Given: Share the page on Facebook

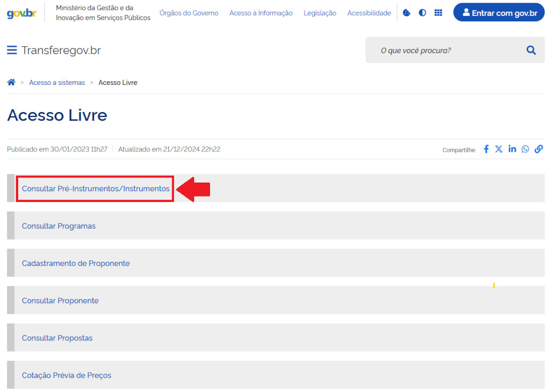Looking at the screenshot, I should click(486, 149).
